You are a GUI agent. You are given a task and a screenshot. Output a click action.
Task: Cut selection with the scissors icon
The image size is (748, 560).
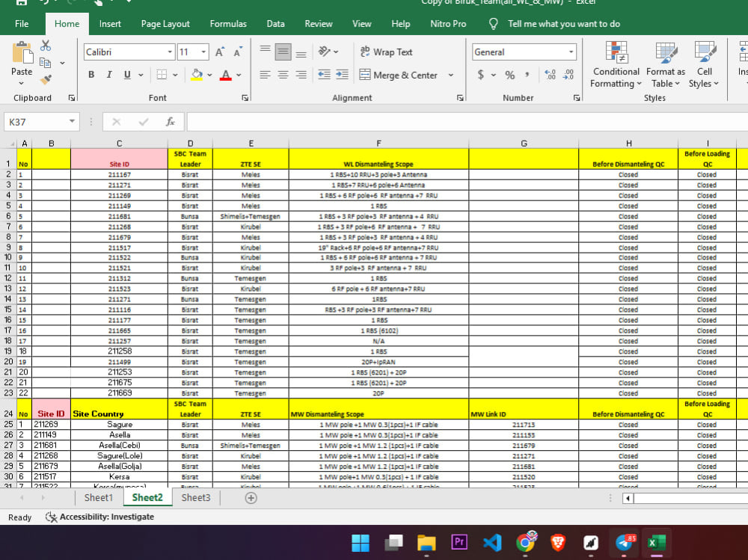click(x=46, y=46)
